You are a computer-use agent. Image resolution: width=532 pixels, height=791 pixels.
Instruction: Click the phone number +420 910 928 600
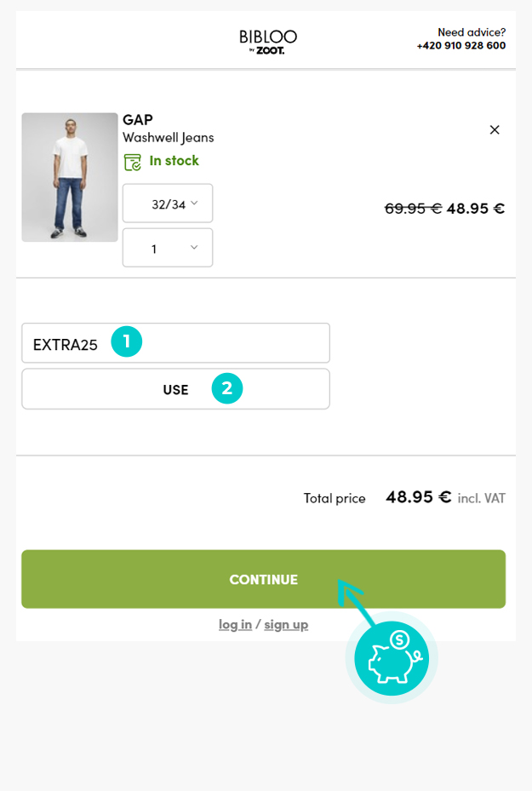coord(460,46)
